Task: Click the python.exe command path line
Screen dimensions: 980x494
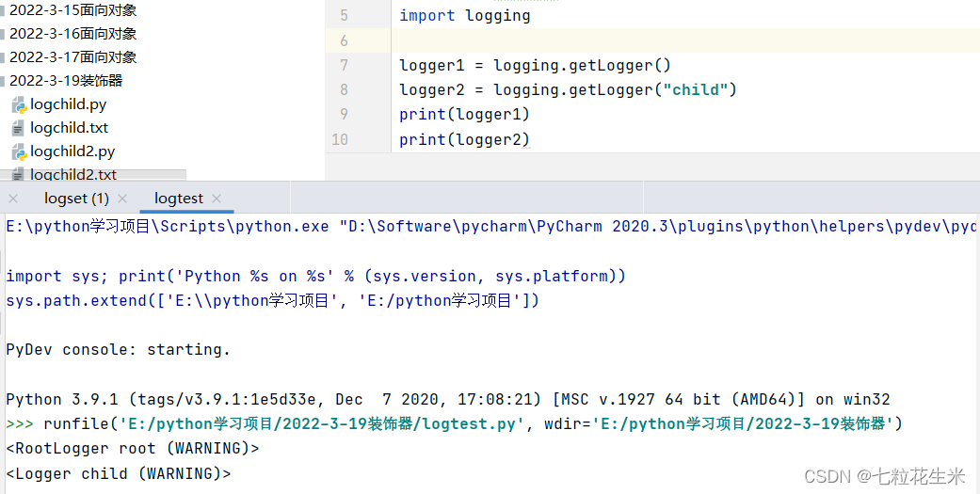Action: point(490,226)
